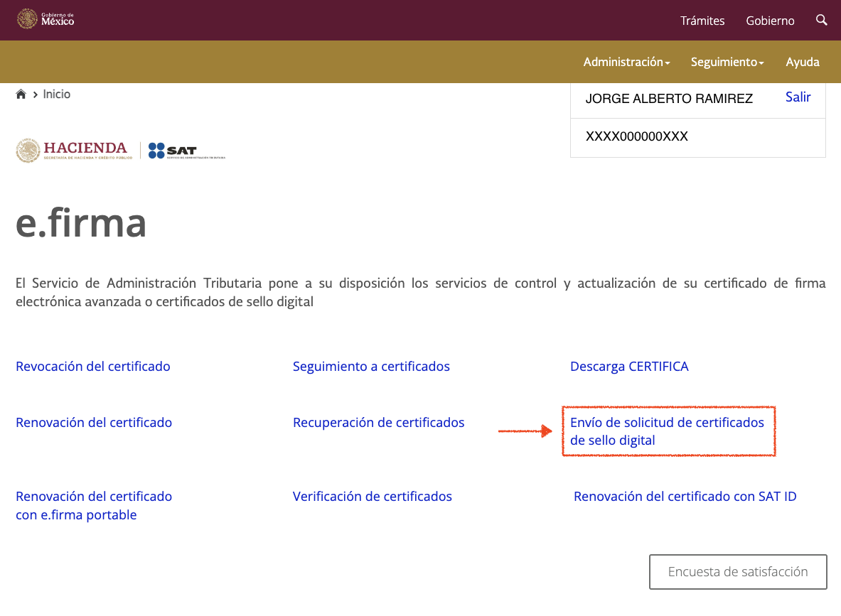The image size is (841, 616).
Task: Click the Inicio breadcrumb
Action: point(56,94)
